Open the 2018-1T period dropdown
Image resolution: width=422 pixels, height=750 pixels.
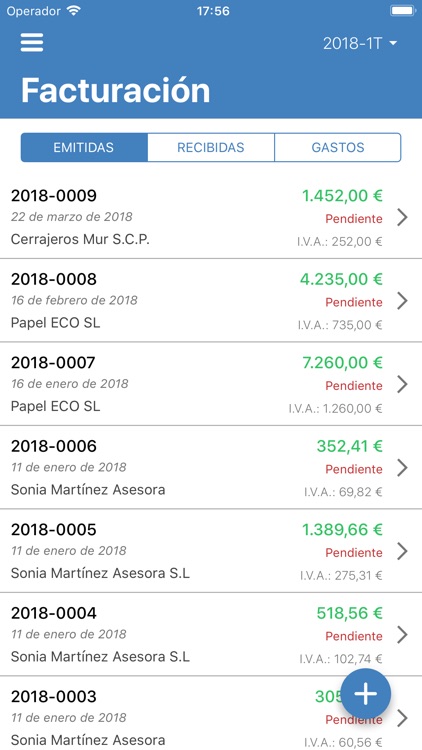point(360,44)
